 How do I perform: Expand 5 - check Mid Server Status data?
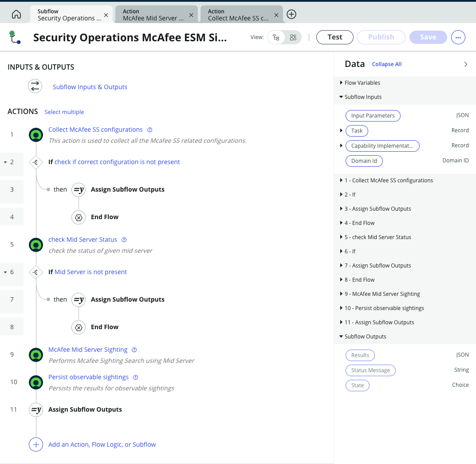point(341,237)
